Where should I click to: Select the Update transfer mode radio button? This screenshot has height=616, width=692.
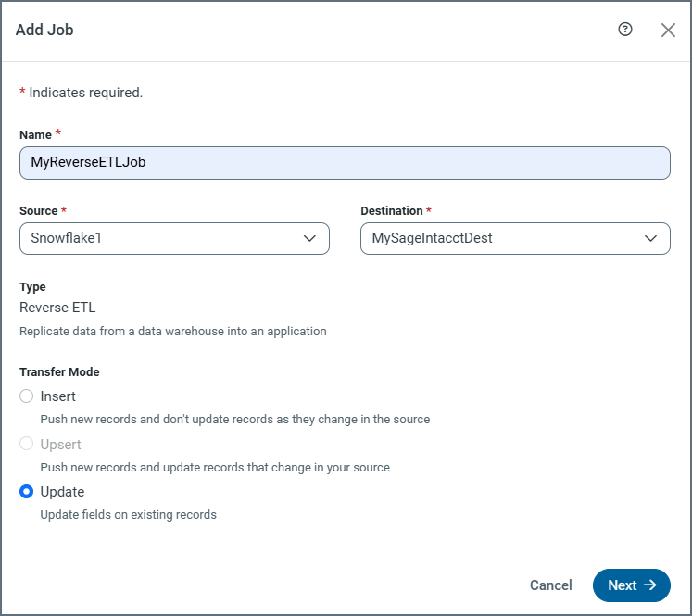tap(27, 492)
